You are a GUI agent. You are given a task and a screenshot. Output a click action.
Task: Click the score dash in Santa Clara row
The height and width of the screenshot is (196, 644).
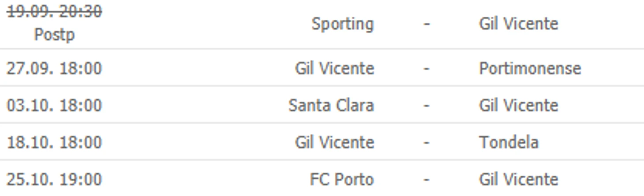pos(427,106)
